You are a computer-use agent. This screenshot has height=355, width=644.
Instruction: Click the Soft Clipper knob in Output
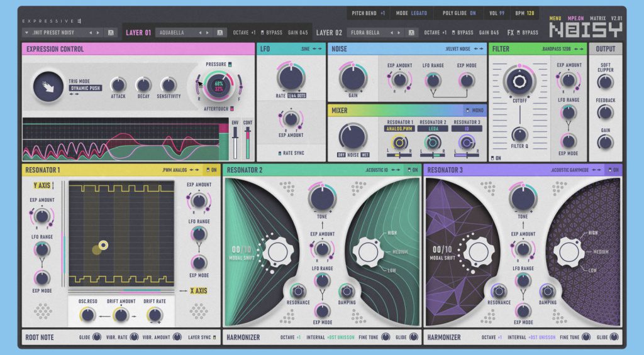coord(606,82)
